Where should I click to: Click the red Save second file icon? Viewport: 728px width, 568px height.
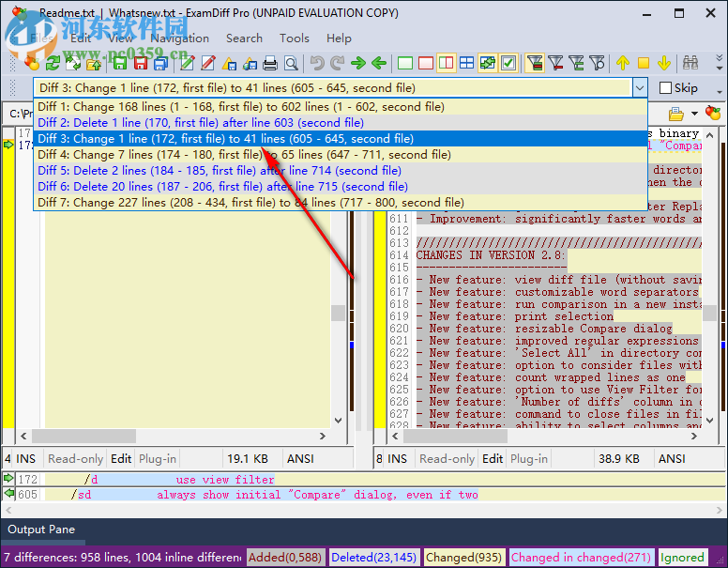(x=141, y=64)
